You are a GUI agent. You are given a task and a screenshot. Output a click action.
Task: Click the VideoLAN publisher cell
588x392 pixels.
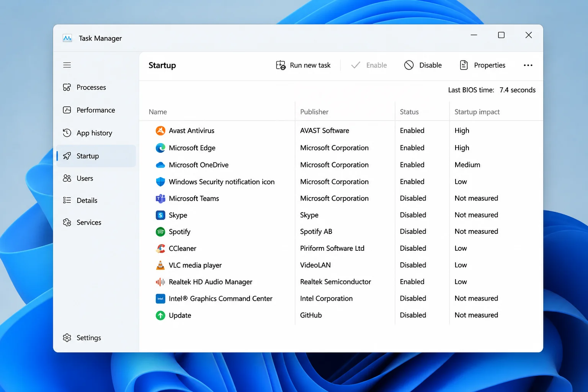click(315, 265)
